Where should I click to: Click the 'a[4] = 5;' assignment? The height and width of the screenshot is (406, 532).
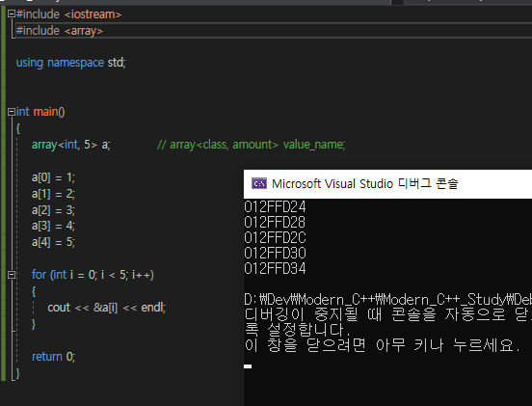tap(53, 242)
